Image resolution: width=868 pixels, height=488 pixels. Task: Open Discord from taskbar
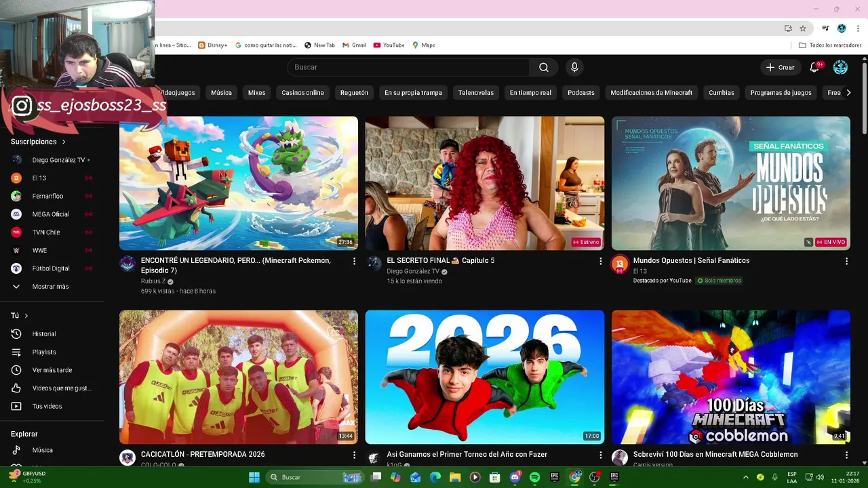coord(515,477)
